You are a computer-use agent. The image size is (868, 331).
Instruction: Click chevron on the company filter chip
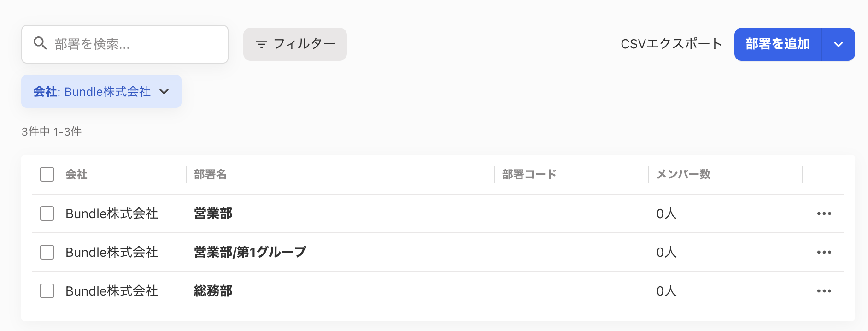click(x=164, y=91)
